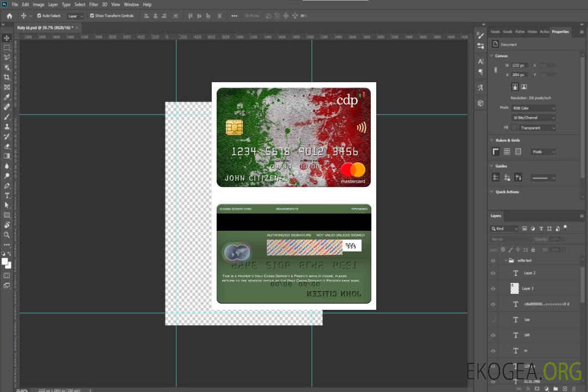Click foreground/background color swatches
The image size is (588, 392).
7,264
